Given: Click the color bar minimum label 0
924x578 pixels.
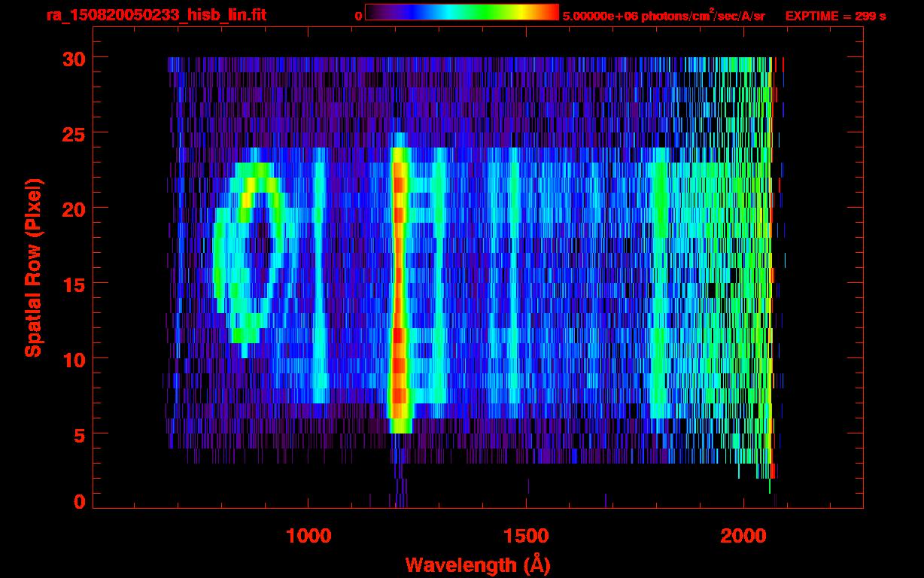Looking at the screenshot, I should tap(358, 16).
